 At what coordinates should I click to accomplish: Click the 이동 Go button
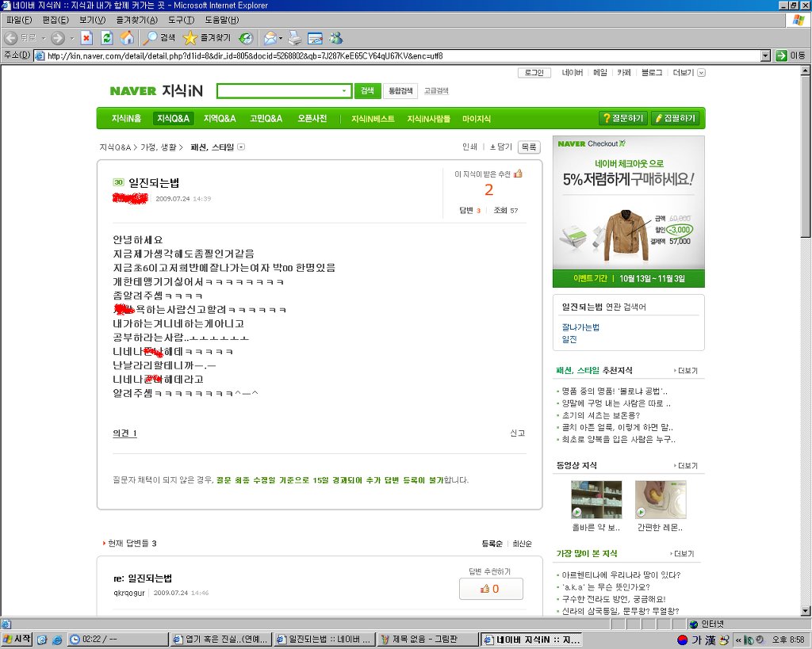(791, 55)
